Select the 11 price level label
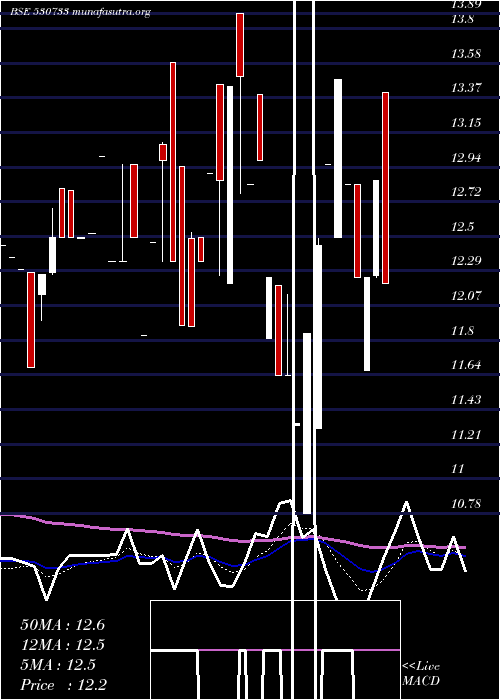500x700 pixels. tap(458, 469)
